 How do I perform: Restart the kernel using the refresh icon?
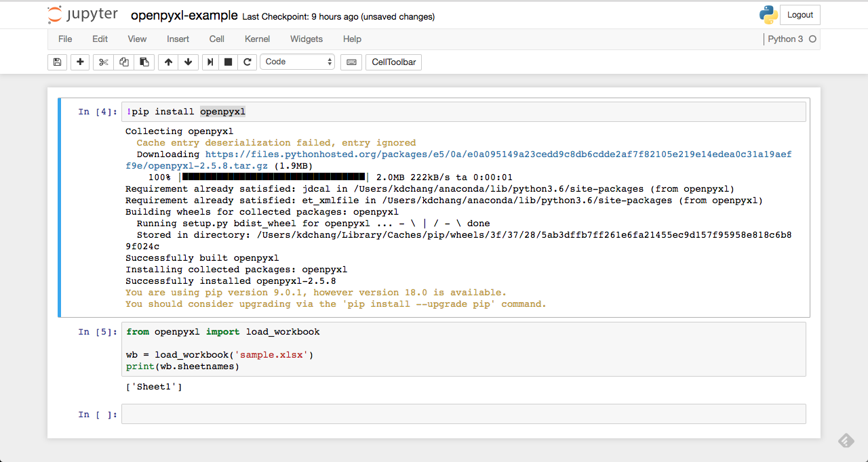click(x=248, y=62)
